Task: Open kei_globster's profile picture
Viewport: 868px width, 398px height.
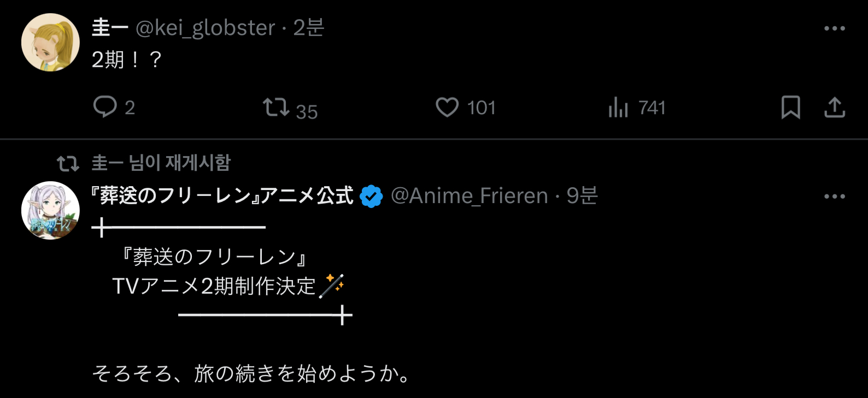Action: point(50,43)
